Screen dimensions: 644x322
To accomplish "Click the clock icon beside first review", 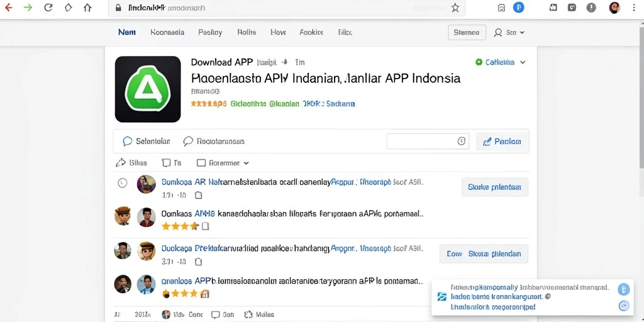I will tap(123, 183).
